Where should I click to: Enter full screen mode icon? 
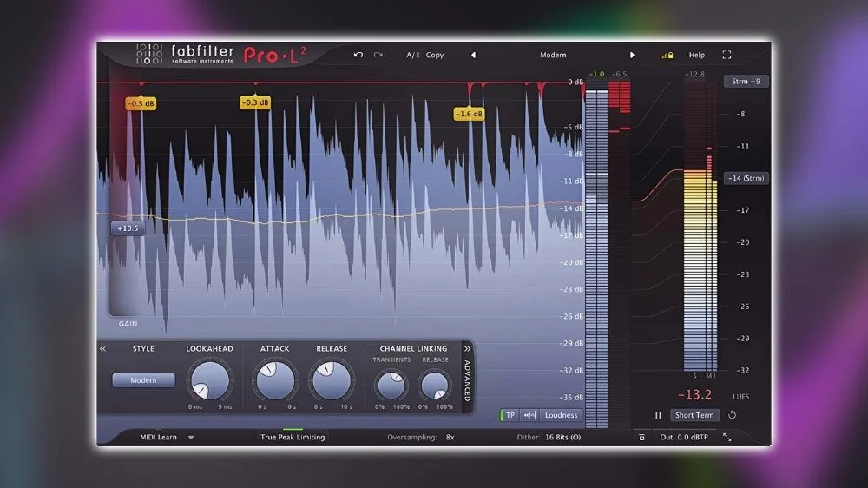click(727, 55)
